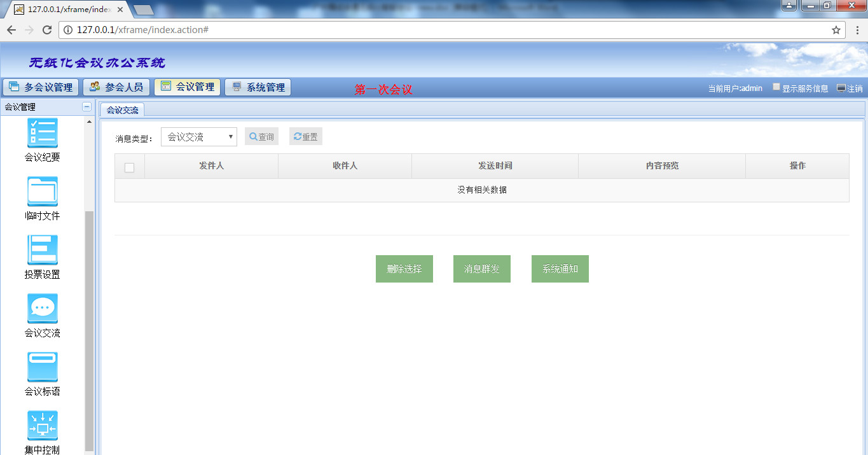Screen dimensions: 868x455
Task: Click the browser address bar
Action: point(445,30)
